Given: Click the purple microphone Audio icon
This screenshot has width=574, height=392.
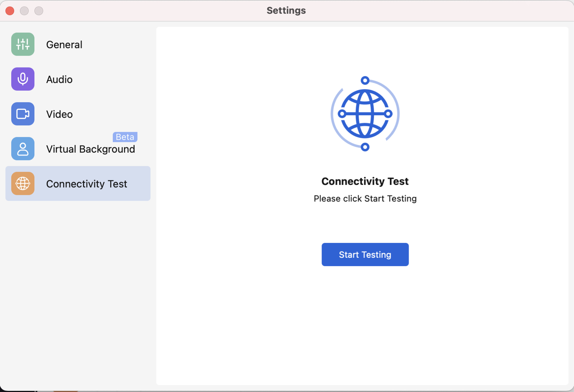Looking at the screenshot, I should 23,79.
